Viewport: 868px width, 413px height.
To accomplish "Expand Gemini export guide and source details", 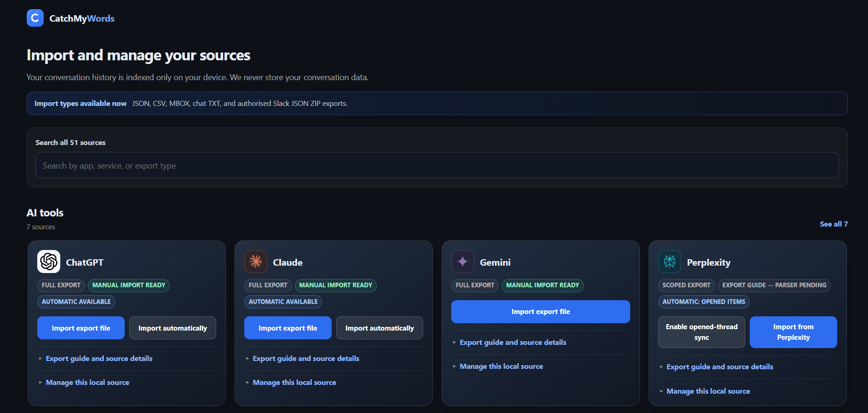I will (x=513, y=342).
